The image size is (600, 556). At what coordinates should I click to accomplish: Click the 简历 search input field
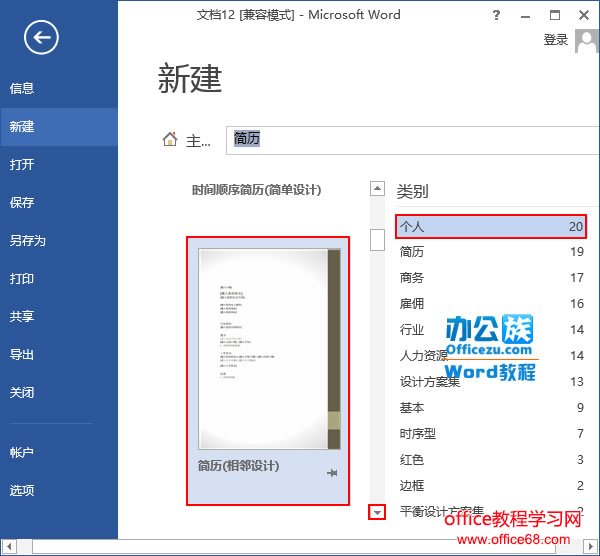click(412, 140)
